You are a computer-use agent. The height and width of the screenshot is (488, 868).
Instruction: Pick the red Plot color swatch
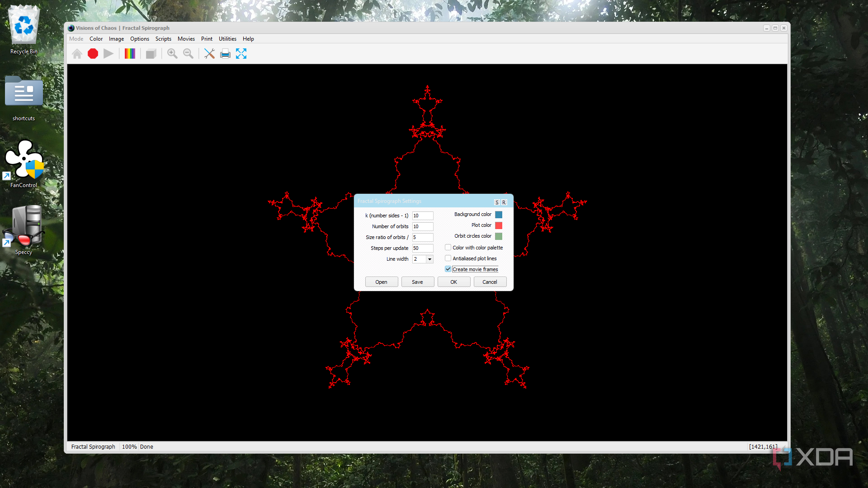coord(499,225)
